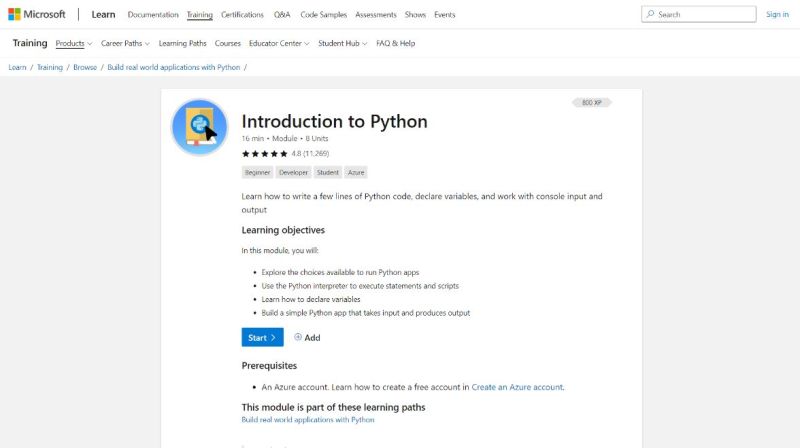The width and height of the screenshot is (800, 448).
Task: Click the text 'Learn how to declare variables'
Action: click(x=311, y=299)
